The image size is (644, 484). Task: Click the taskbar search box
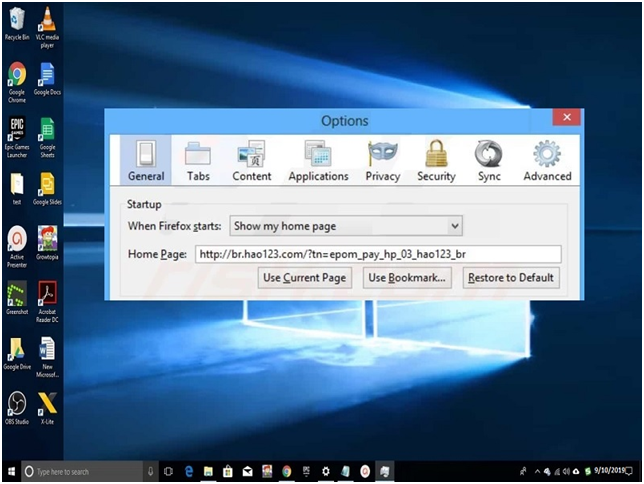[x=82, y=471]
